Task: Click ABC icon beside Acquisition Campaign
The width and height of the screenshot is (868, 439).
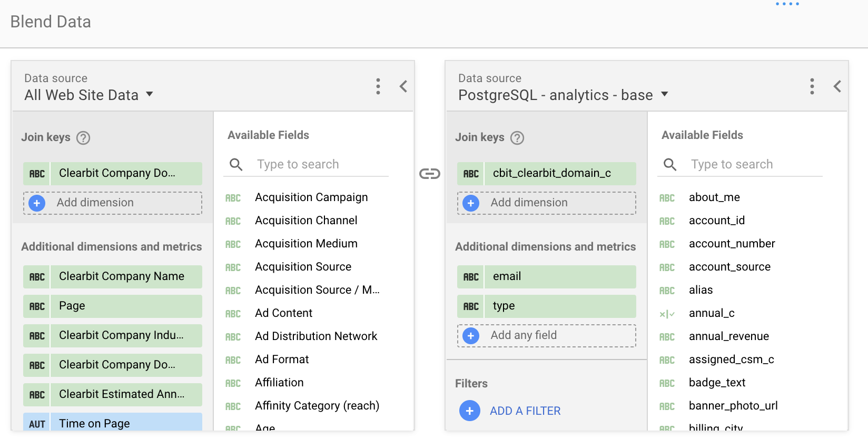Action: 233,198
